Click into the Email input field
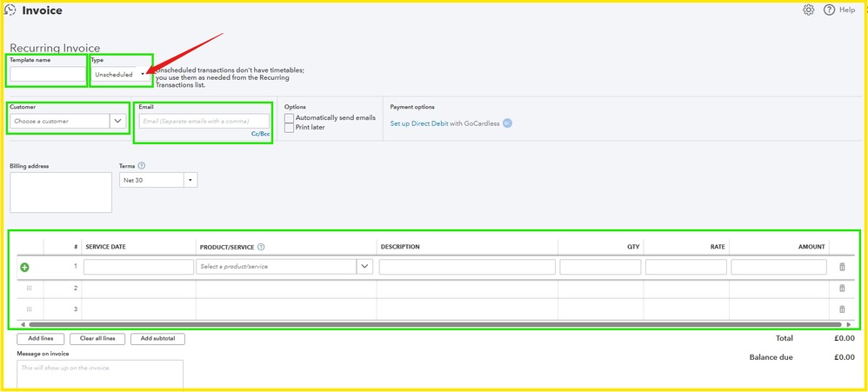868x392 pixels. [x=204, y=121]
